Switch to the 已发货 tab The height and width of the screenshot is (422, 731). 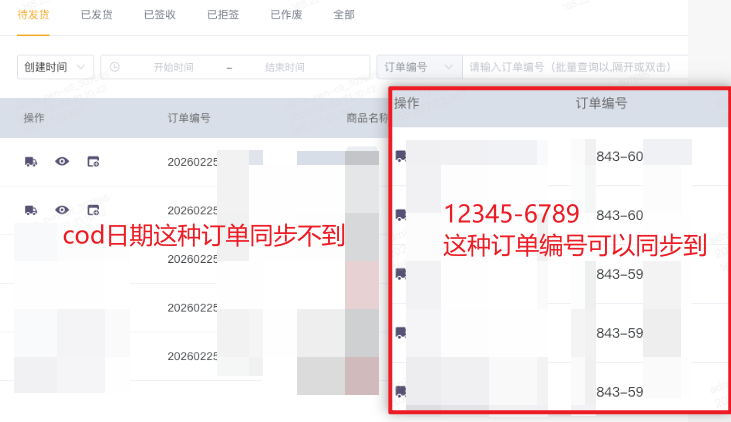tap(97, 15)
